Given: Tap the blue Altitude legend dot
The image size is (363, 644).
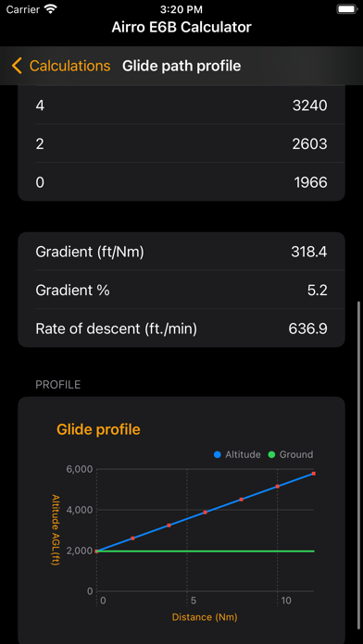Looking at the screenshot, I should tap(218, 454).
